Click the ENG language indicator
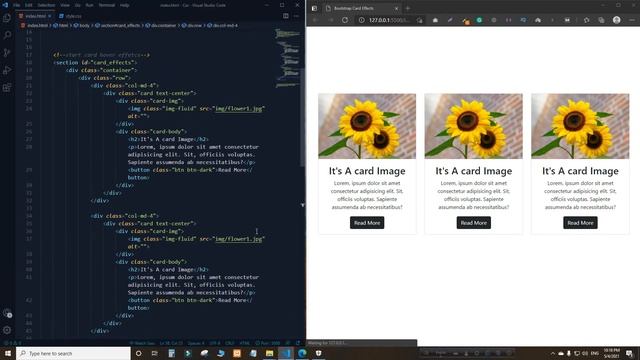This screenshot has height=360, width=640. coord(595,353)
